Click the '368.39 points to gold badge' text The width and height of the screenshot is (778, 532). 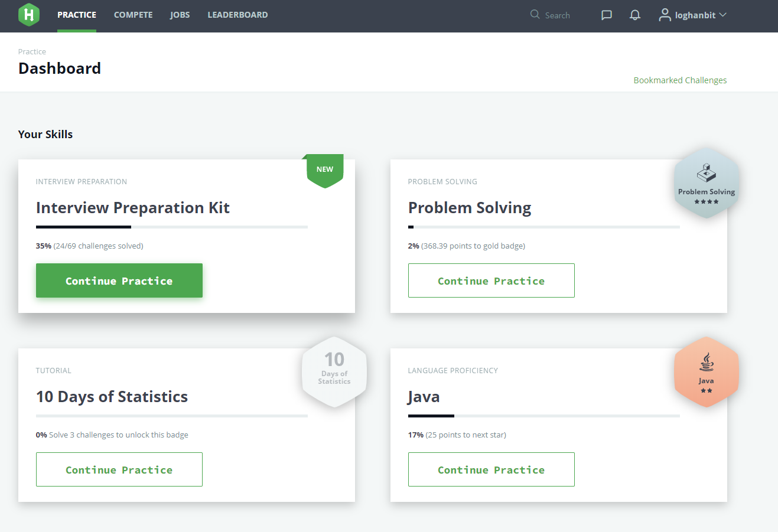click(x=473, y=246)
